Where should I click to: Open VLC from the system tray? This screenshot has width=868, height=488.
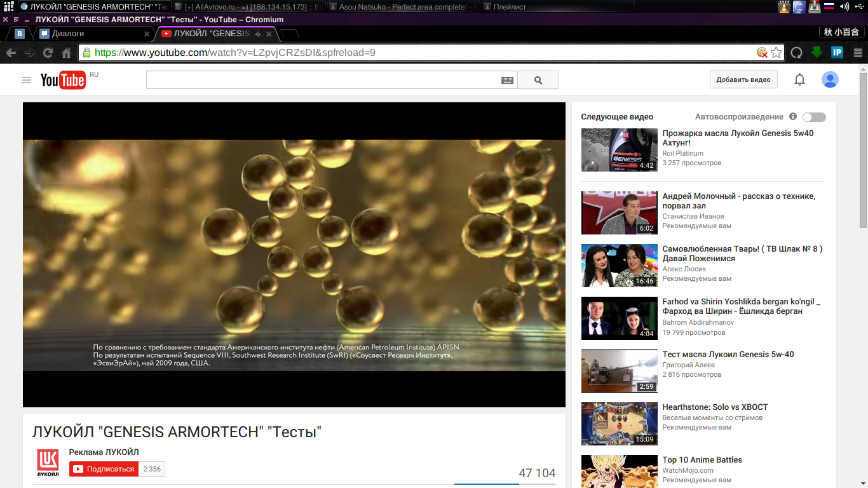(784, 7)
